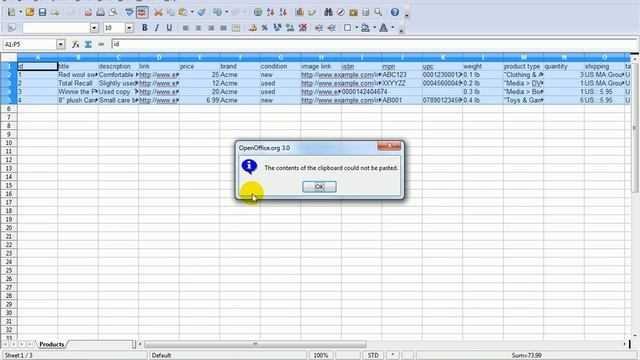Toggle Align Left

click(186, 28)
